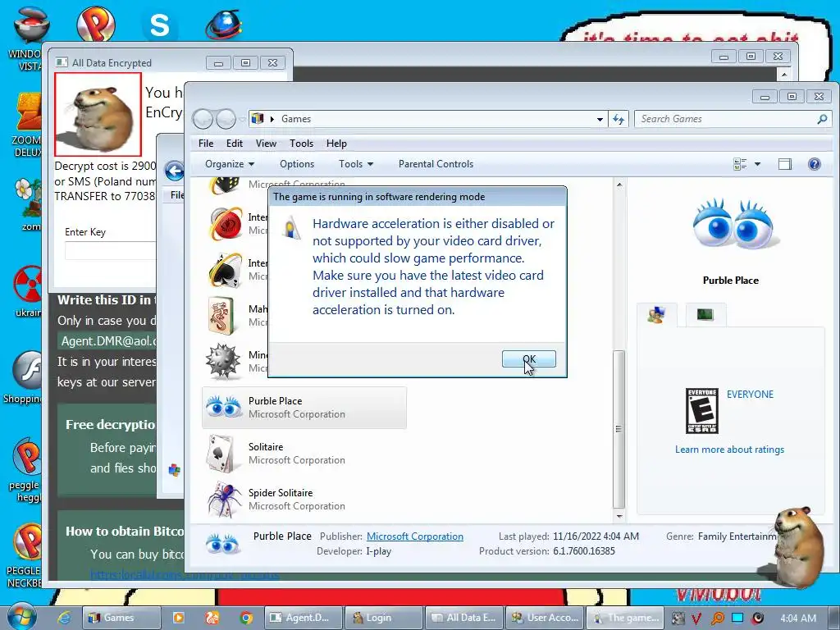This screenshot has width=840, height=630.
Task: Click the Enter Key field in All Data Encrypted
Action: coord(111,251)
